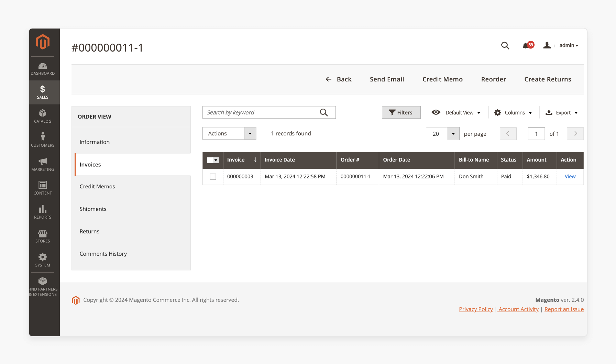The height and width of the screenshot is (364, 616).
Task: Open the Invoices tab
Action: (133, 165)
